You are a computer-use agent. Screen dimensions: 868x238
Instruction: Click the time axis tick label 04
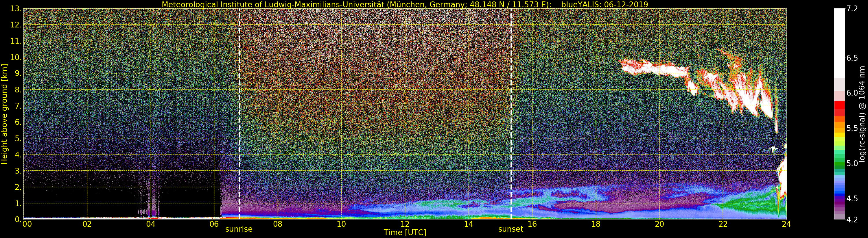tap(151, 224)
